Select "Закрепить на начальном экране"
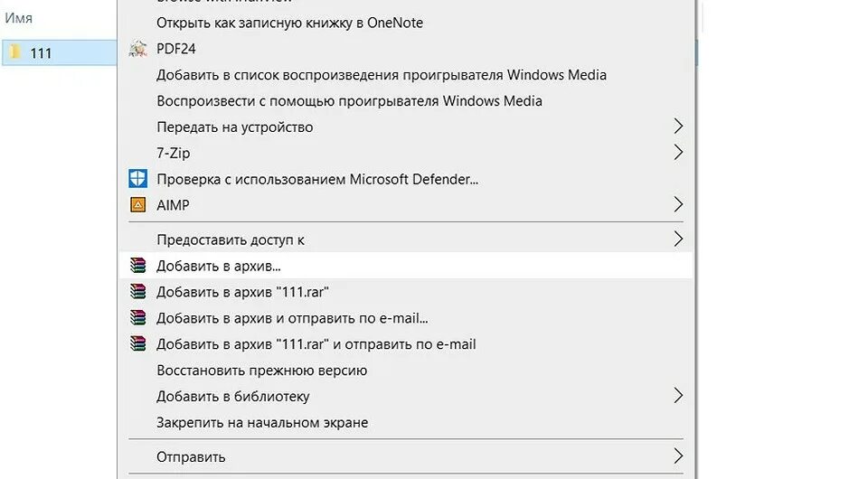The height and width of the screenshot is (479, 868). [x=262, y=422]
